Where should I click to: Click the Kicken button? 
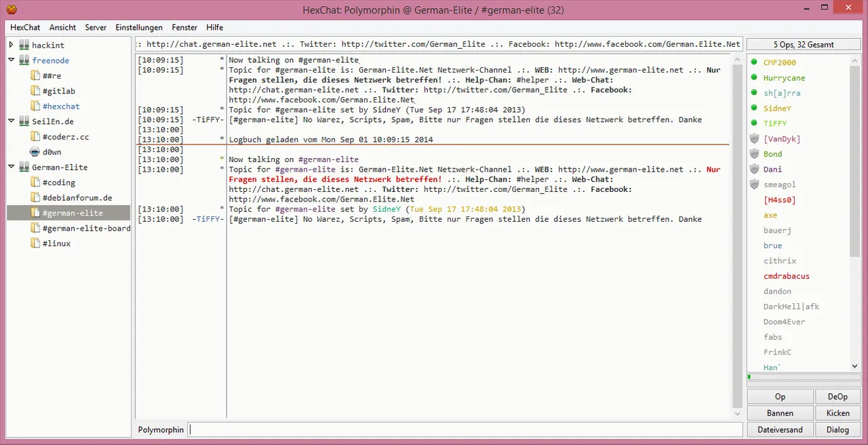(838, 413)
